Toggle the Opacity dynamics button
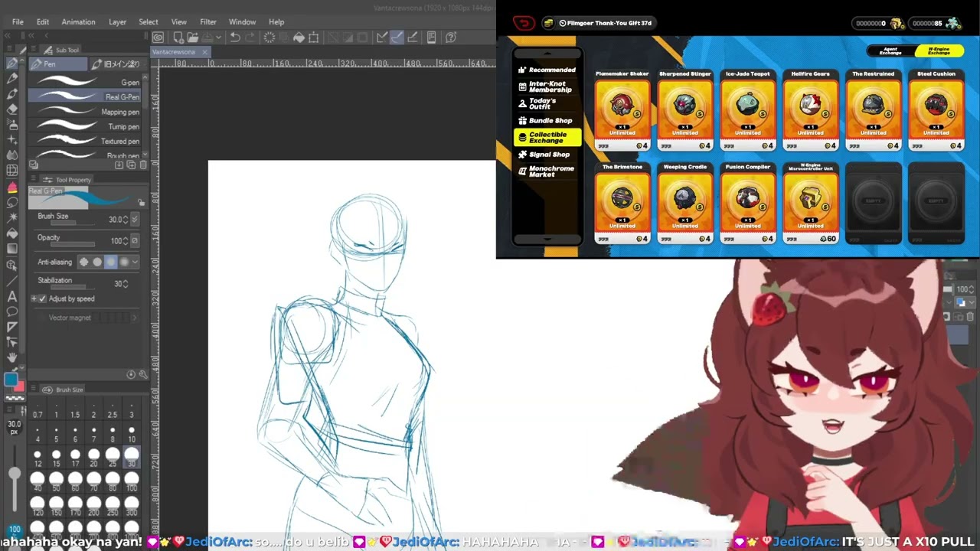980x551 pixels. pyautogui.click(x=135, y=240)
